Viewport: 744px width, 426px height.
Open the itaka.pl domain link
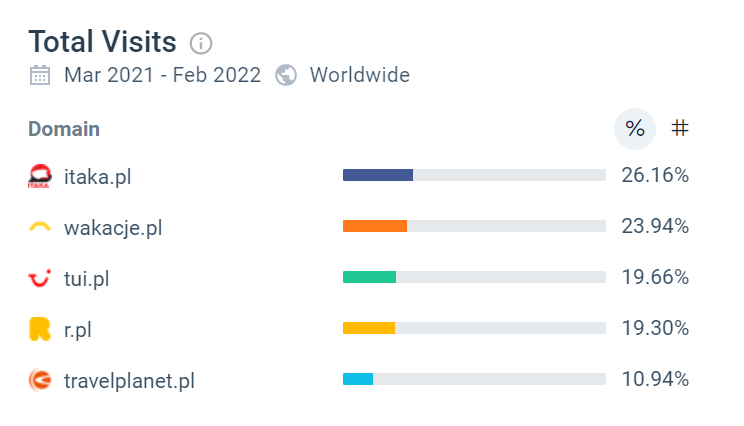98,177
